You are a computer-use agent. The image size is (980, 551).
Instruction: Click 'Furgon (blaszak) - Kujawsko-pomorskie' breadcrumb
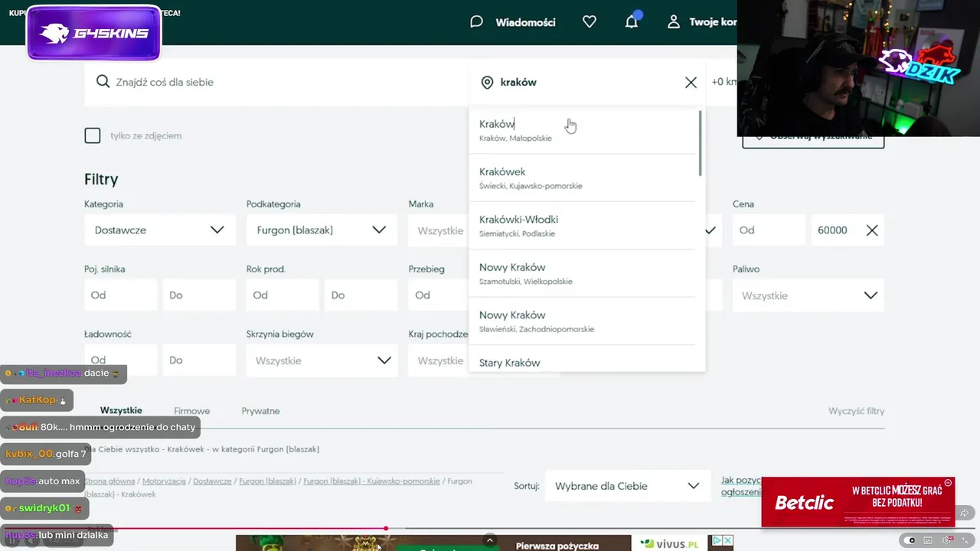[371, 481]
